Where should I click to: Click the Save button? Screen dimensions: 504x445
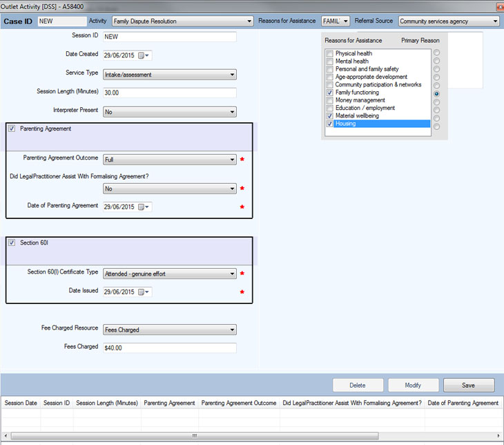coord(469,385)
